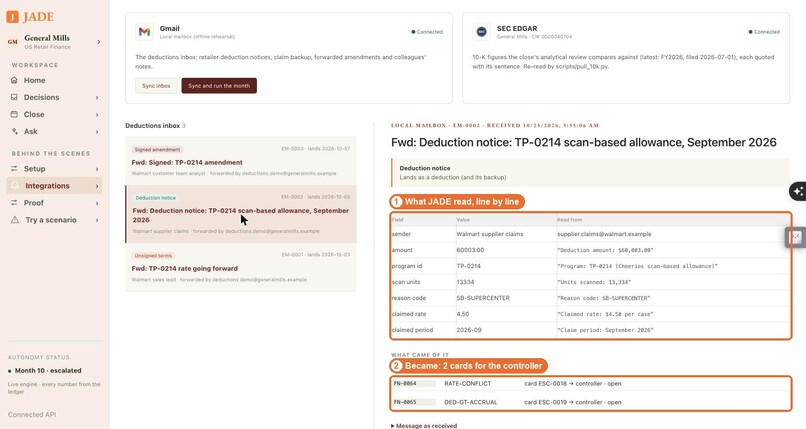Click the Close calendar icon in sidebar
Viewport: 806px width, 429px height.
point(14,114)
